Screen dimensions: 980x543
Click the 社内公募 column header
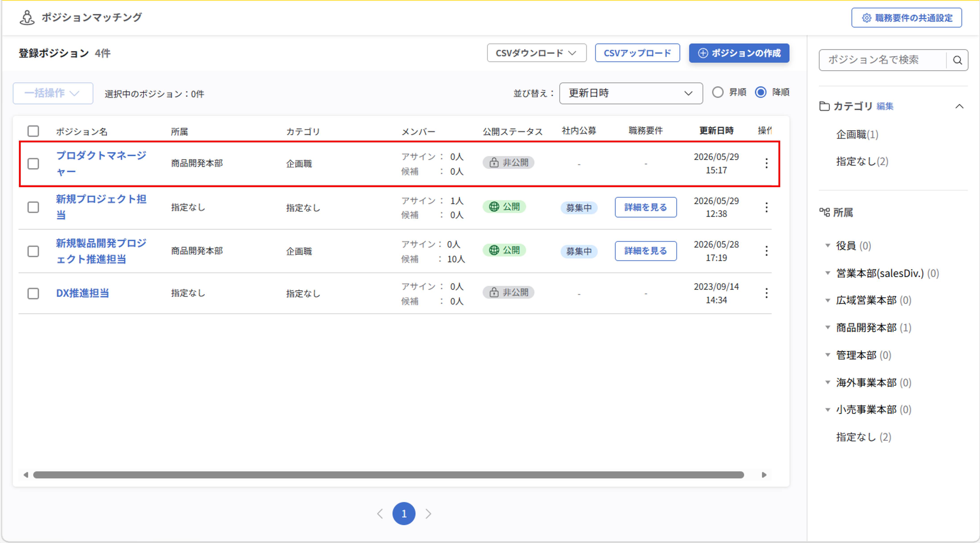pos(579,131)
